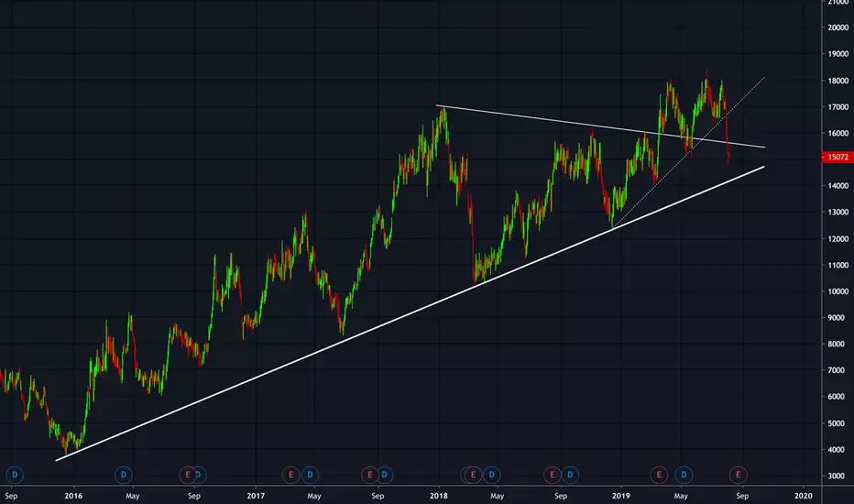Image resolution: width=854 pixels, height=504 pixels.
Task: Click the 6000 price scale label
Action: [838, 397]
